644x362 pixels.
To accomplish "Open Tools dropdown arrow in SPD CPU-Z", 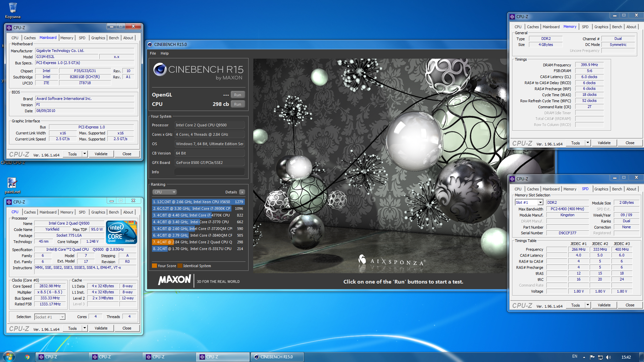I will (x=588, y=305).
